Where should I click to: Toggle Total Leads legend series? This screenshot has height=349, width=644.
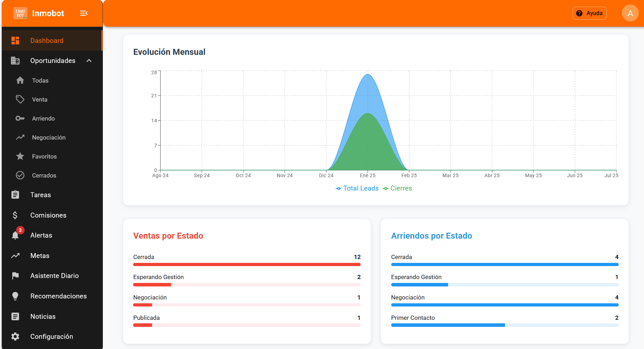coord(357,188)
